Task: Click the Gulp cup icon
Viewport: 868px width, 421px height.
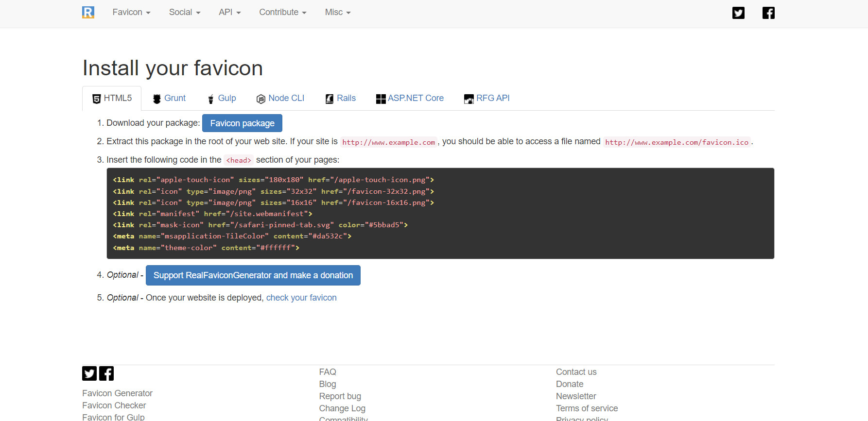Action: pos(211,99)
